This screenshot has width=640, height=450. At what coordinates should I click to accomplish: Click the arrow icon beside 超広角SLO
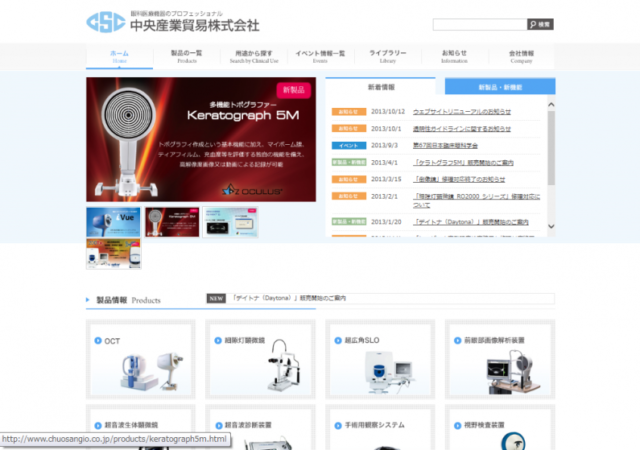click(338, 340)
